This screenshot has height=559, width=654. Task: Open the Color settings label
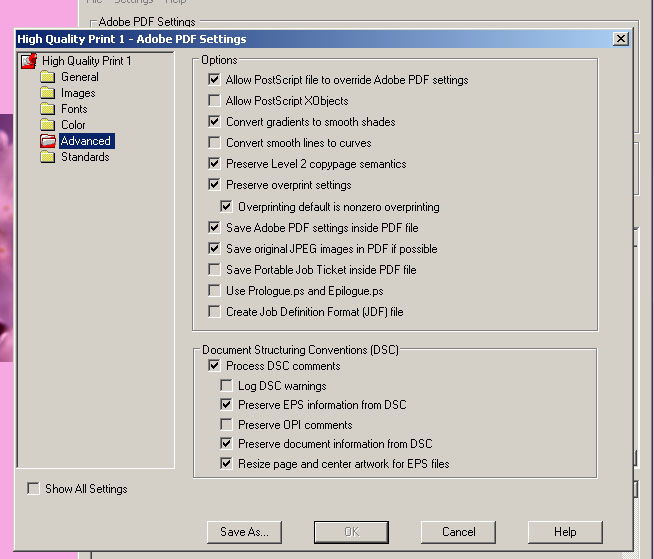[x=73, y=125]
